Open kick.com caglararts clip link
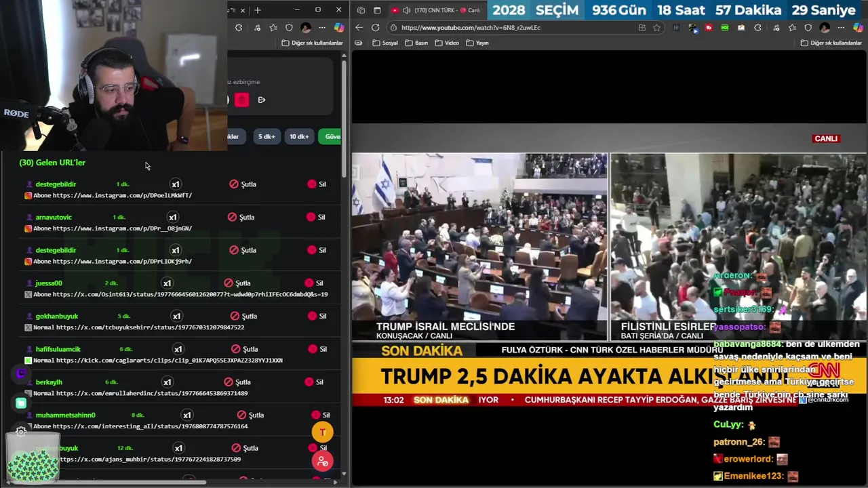The height and width of the screenshot is (488, 868). [x=170, y=361]
